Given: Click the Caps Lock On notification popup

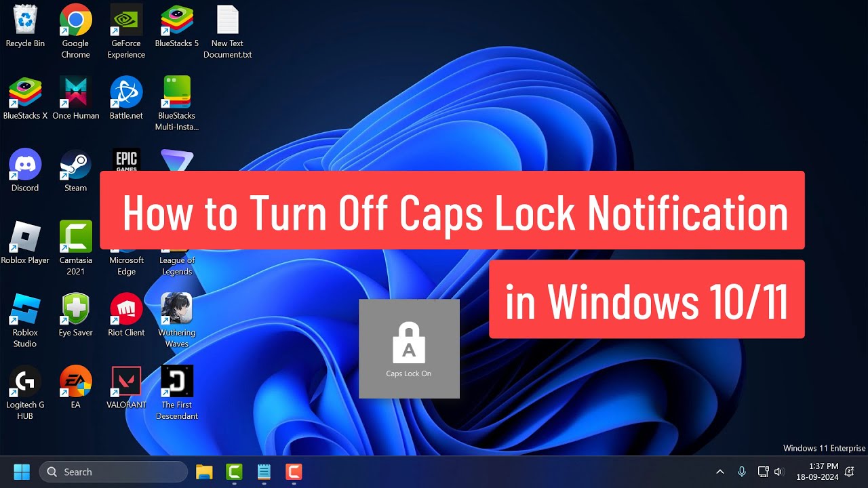Looking at the screenshot, I should point(409,348).
